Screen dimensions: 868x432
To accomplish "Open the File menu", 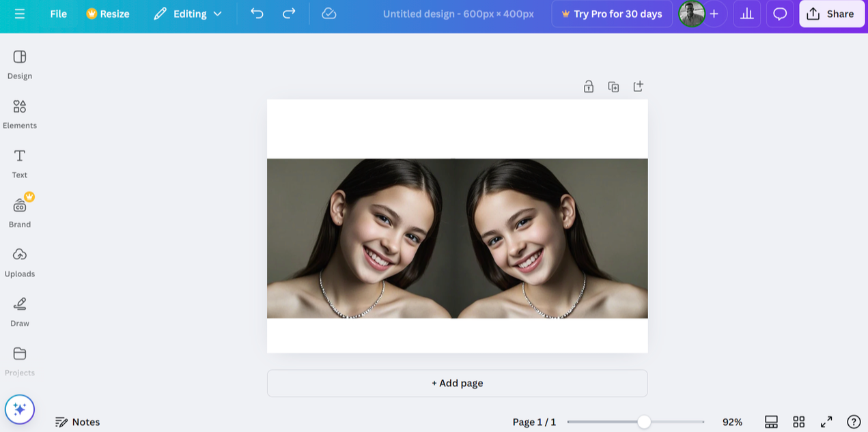I will (x=59, y=14).
